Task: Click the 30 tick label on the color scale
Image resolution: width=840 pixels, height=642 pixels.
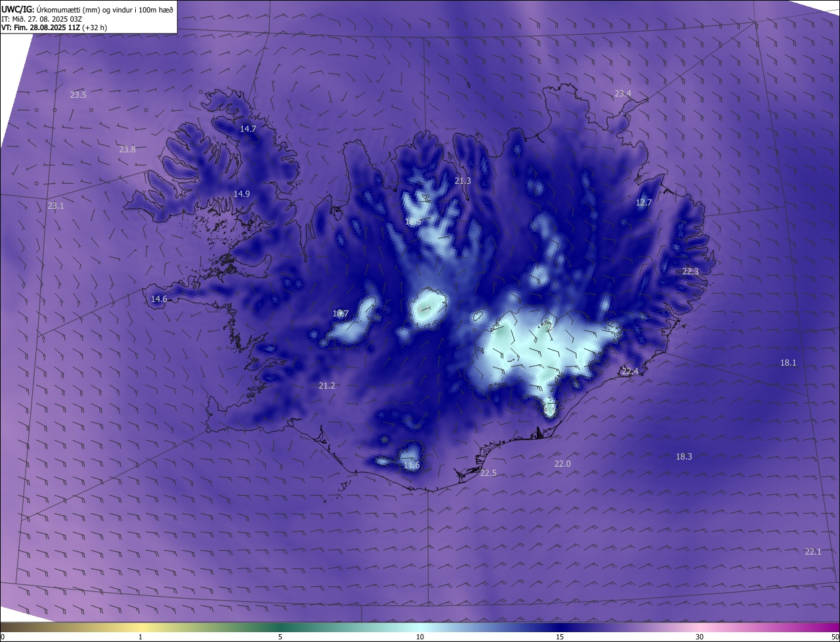Action: (x=700, y=637)
